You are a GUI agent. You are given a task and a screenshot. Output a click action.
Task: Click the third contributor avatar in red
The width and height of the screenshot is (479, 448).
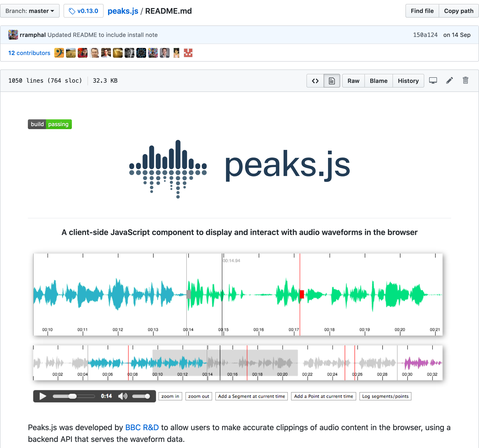[x=83, y=53]
